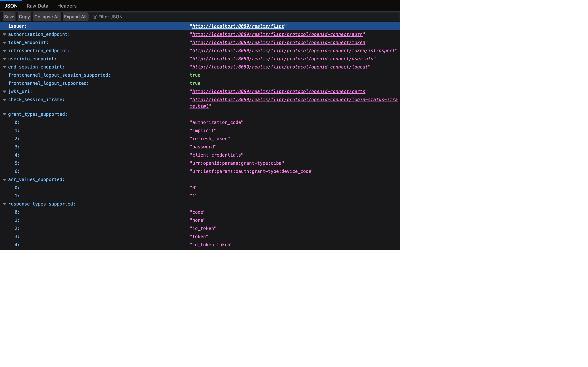Switch to the Raw Data tab

[37, 6]
